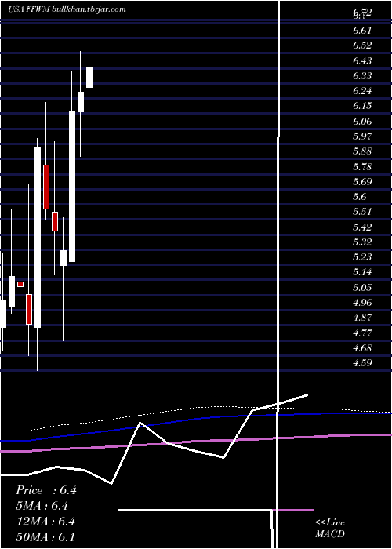
Task: Click the 'Price : 6.4' readout
Action: (x=46, y=490)
